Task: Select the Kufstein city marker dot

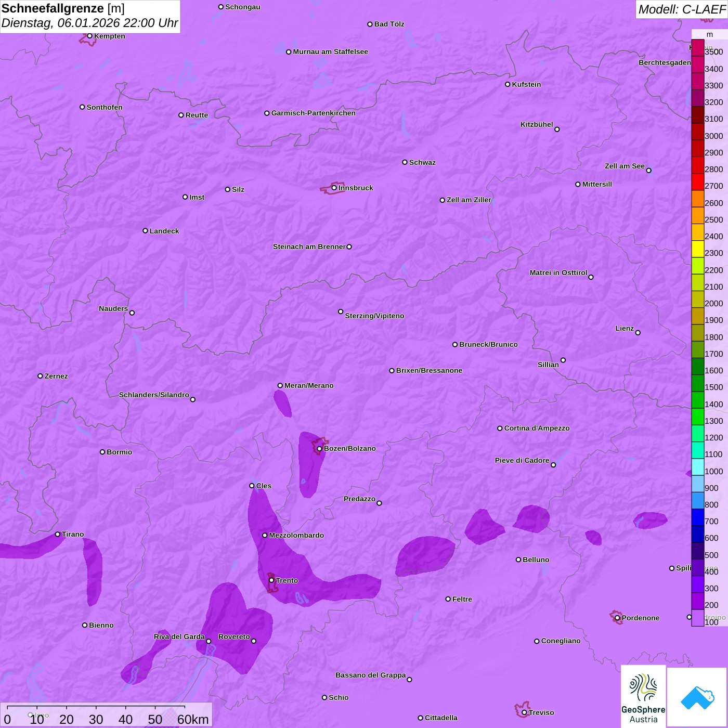Action: coord(508,84)
